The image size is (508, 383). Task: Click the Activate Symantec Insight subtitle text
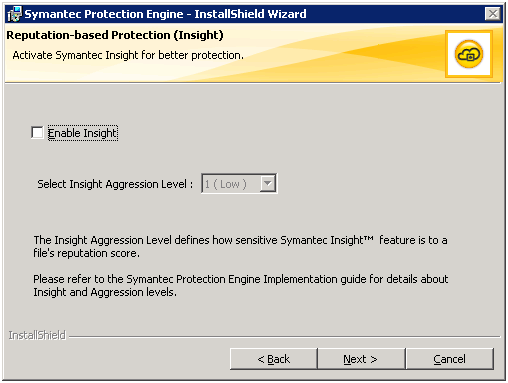click(128, 55)
